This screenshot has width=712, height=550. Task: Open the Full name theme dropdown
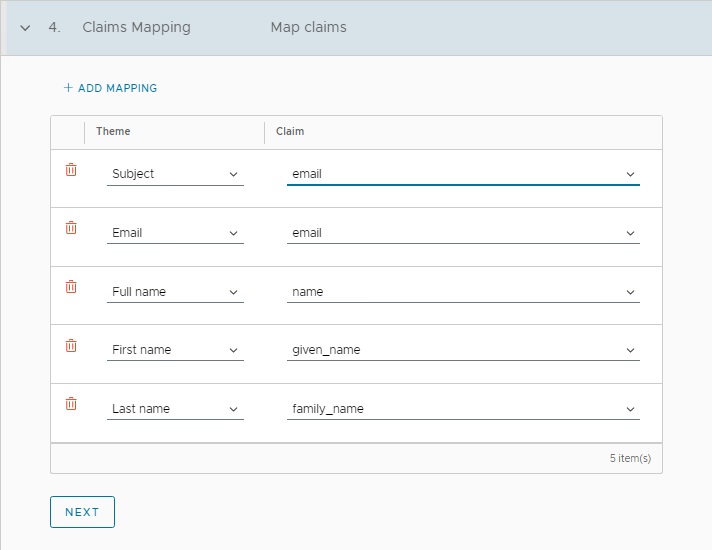click(175, 292)
